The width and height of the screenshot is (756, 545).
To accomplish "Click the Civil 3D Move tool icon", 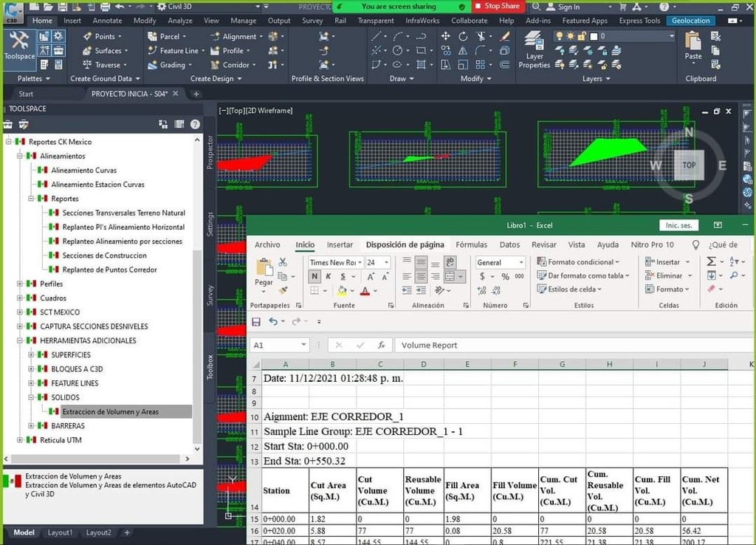I will [445, 36].
